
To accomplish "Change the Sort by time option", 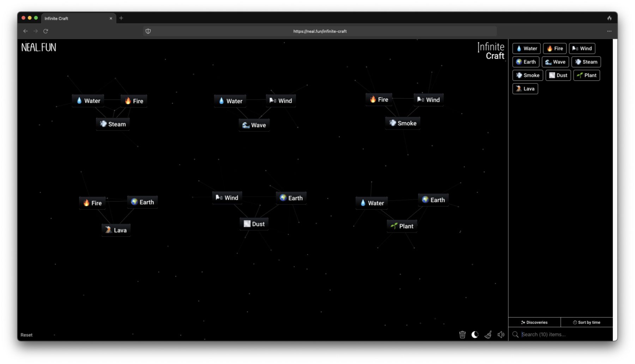I will point(586,322).
